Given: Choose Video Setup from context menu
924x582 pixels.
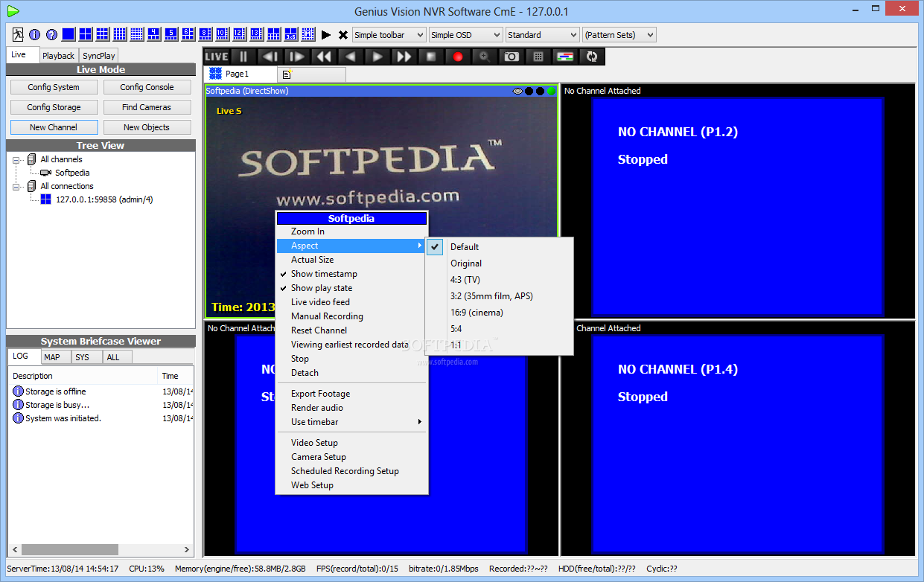Looking at the screenshot, I should (352, 443).
